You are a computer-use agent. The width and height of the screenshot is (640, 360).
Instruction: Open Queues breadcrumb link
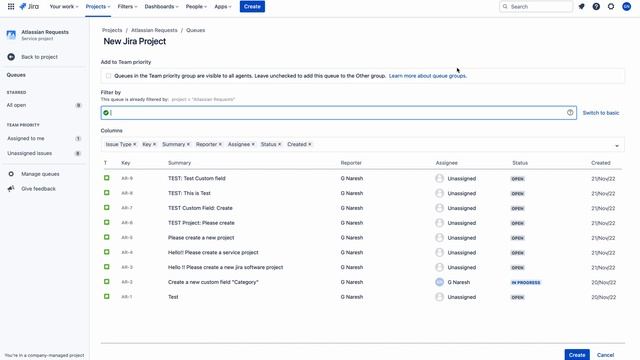196,30
